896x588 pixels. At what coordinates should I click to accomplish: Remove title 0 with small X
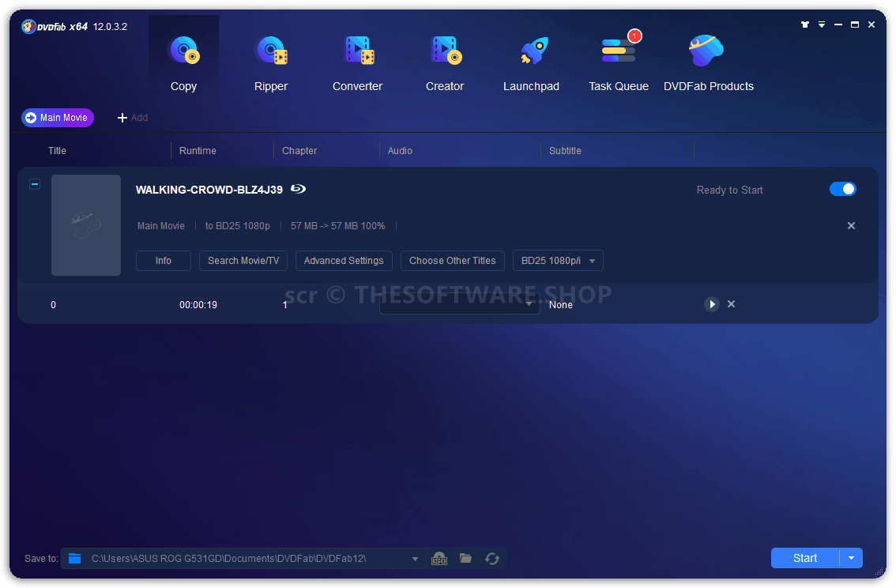pyautogui.click(x=732, y=304)
